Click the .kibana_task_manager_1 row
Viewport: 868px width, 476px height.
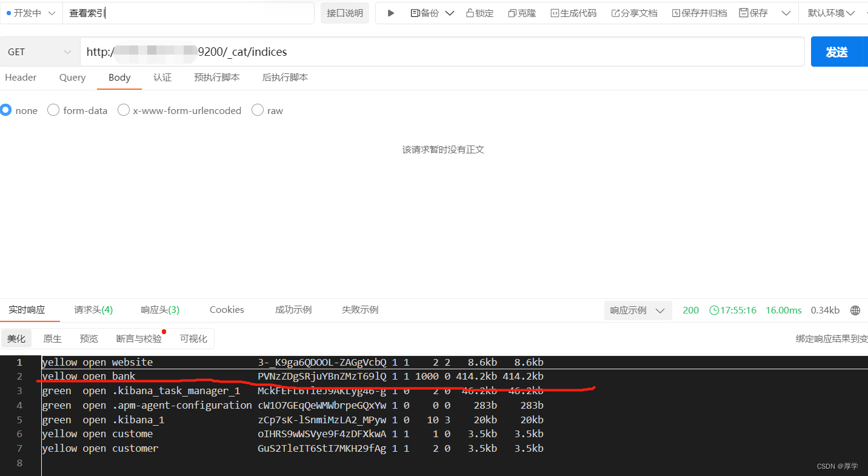point(293,391)
